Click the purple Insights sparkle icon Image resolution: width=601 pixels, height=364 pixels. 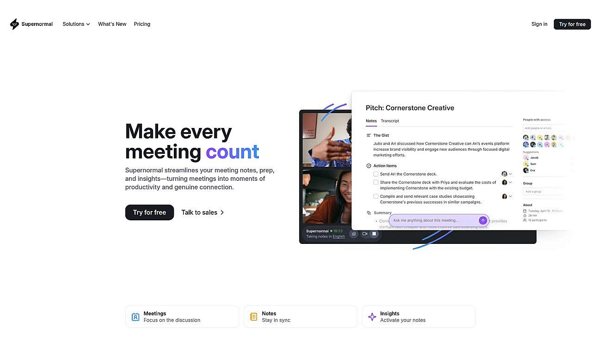(372, 317)
